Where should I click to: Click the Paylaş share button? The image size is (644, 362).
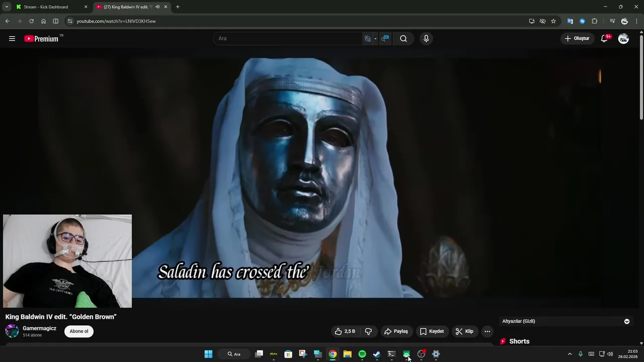coord(396,331)
